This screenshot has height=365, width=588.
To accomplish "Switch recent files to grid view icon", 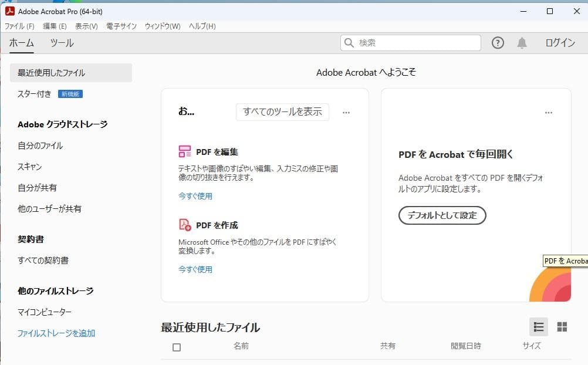I will click(562, 327).
